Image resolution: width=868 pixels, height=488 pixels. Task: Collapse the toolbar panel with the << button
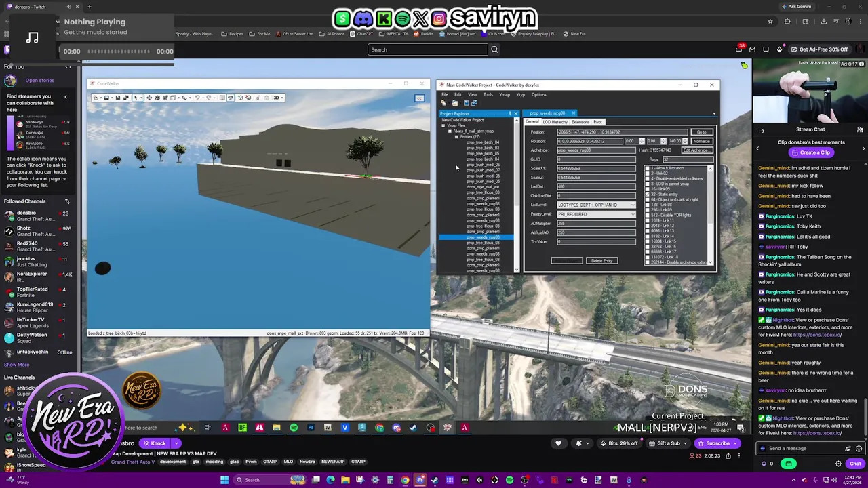(x=420, y=98)
